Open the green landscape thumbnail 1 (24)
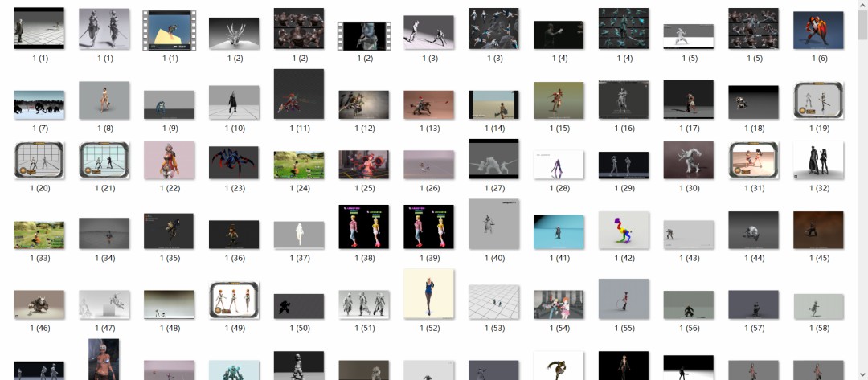Viewport: 868px width, 380px height. tap(299, 164)
